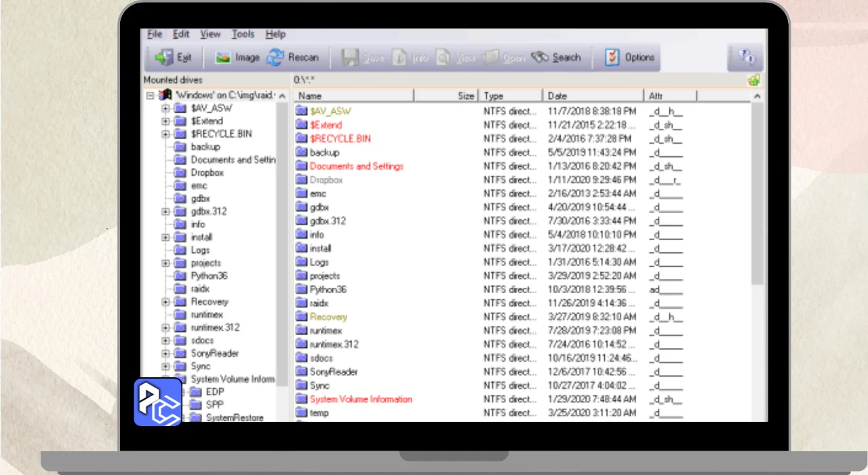Expand the $AV_ASW tree node

pyautogui.click(x=165, y=109)
